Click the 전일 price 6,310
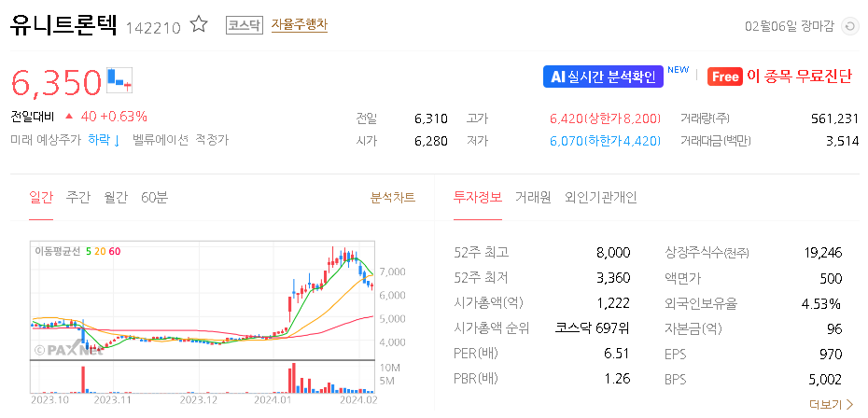Screen dimensions: 868x418 (430, 118)
